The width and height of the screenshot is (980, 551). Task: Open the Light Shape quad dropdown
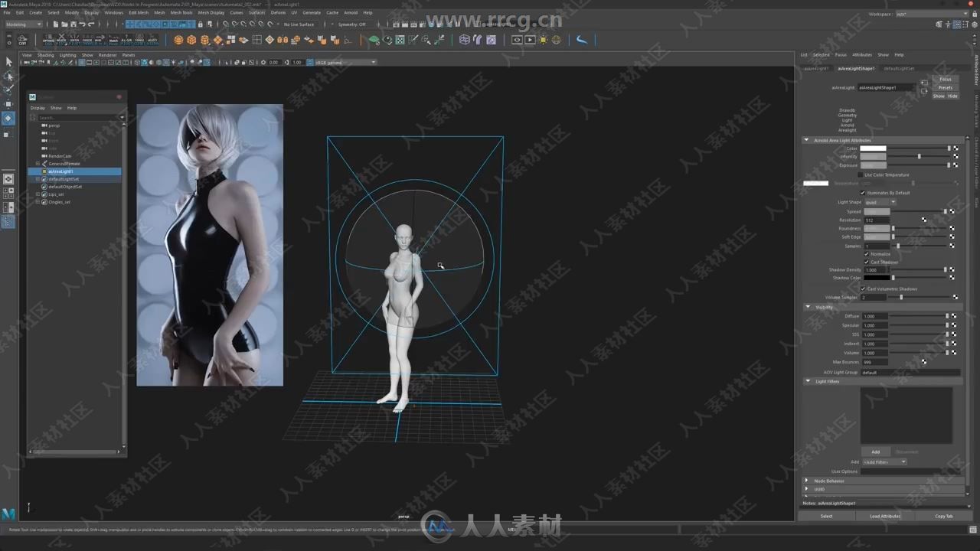(880, 202)
